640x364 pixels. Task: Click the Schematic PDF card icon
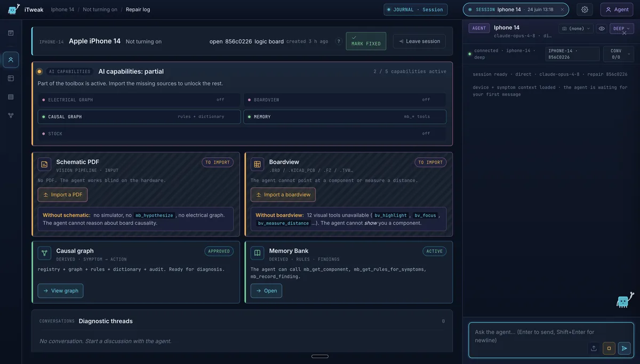[x=44, y=164]
